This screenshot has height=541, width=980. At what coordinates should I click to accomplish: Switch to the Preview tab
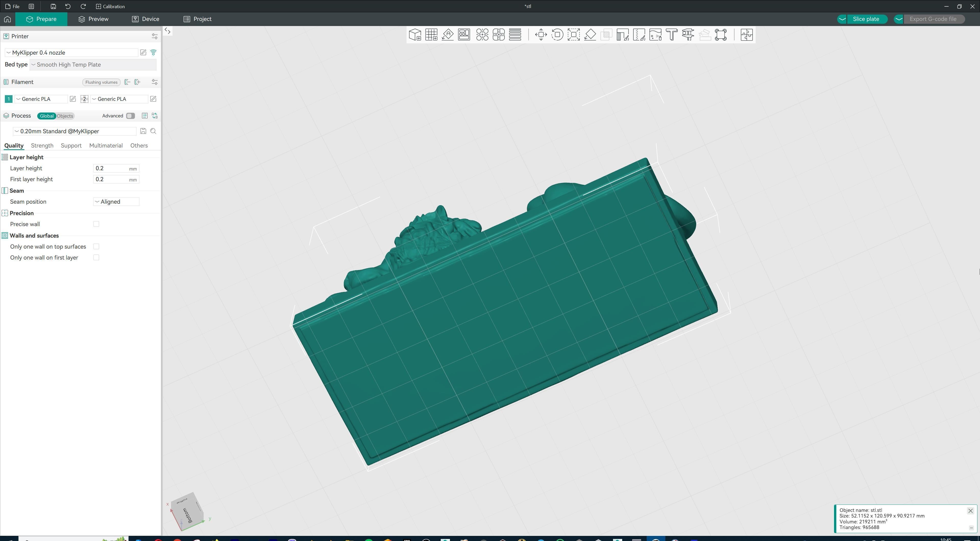pos(93,19)
